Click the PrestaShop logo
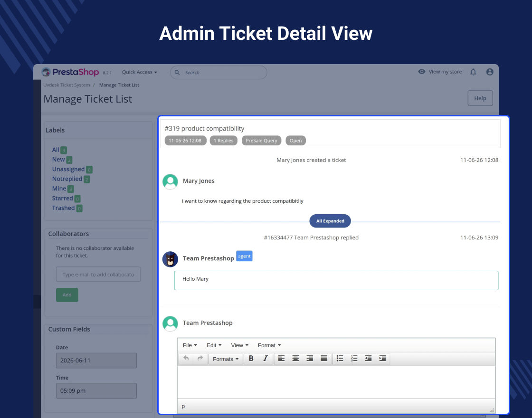Image resolution: width=532 pixels, height=418 pixels. (x=70, y=72)
